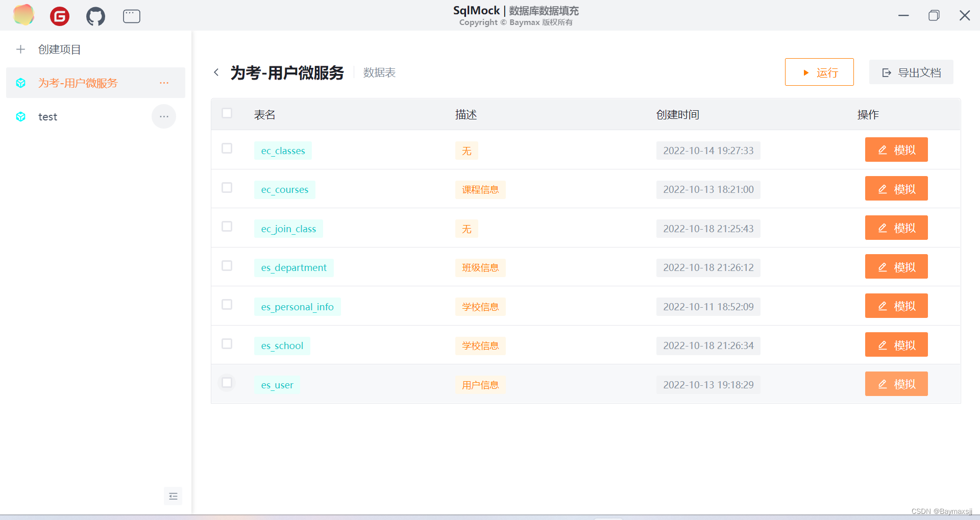
Task: Click 模拟 button for es_personal_info
Action: tap(896, 306)
